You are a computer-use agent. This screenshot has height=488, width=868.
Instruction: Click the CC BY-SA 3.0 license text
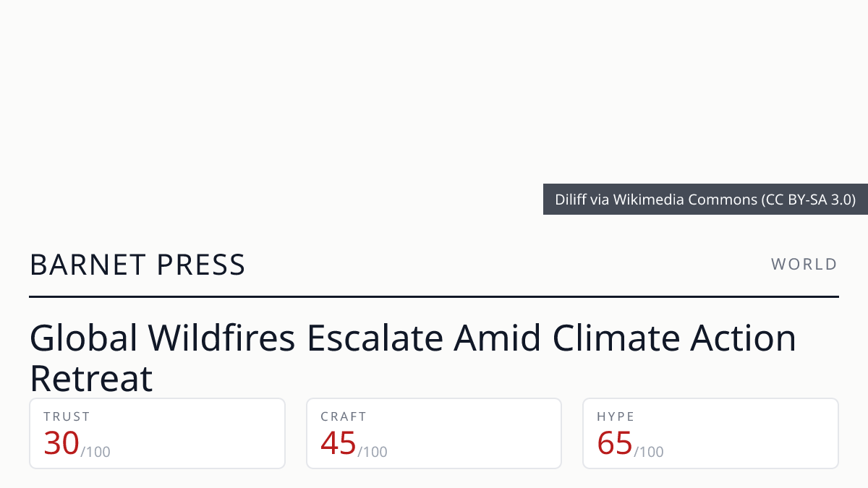pos(808,200)
